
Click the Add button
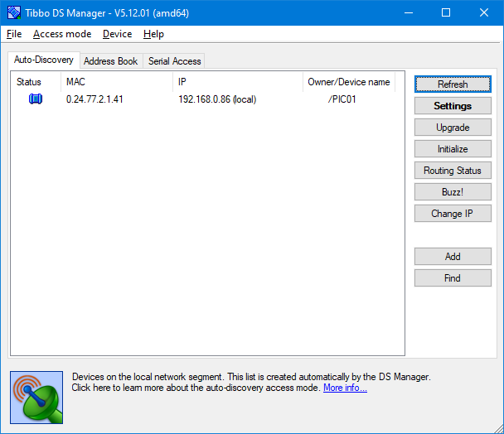[453, 257]
